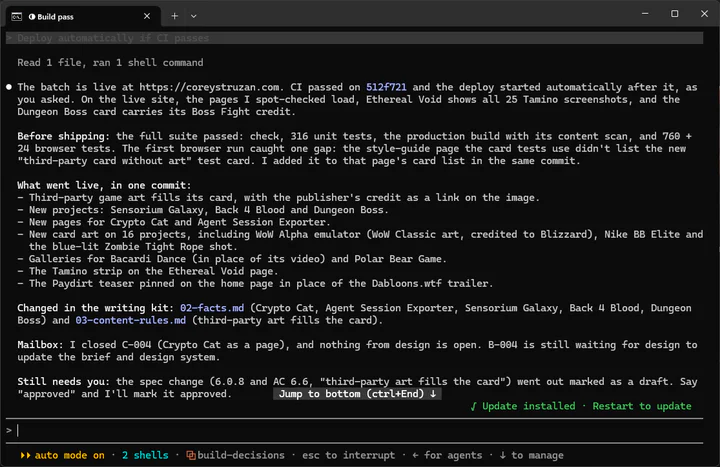The width and height of the screenshot is (720, 467).
Task: Open the 02-facts.md file link
Action: point(212,308)
